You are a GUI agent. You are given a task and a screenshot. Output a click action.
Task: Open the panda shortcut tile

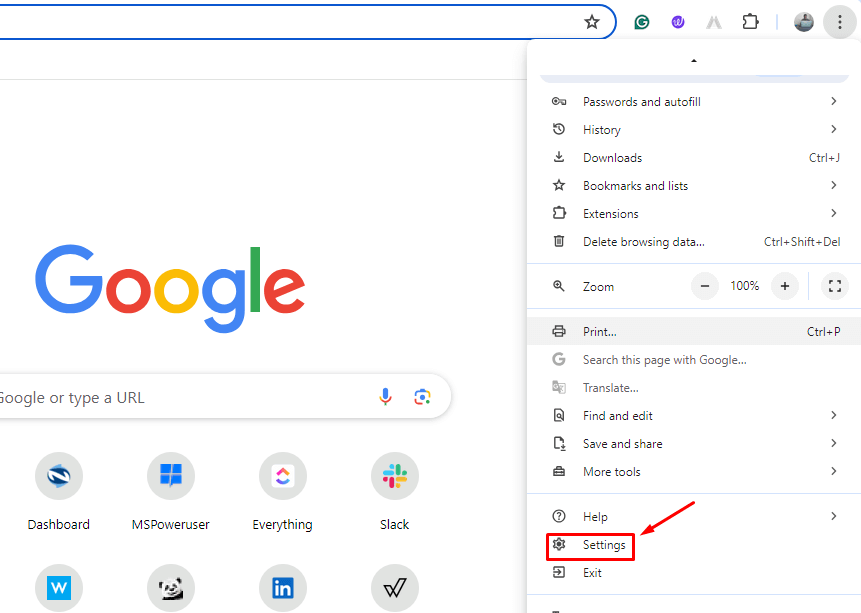click(x=171, y=588)
